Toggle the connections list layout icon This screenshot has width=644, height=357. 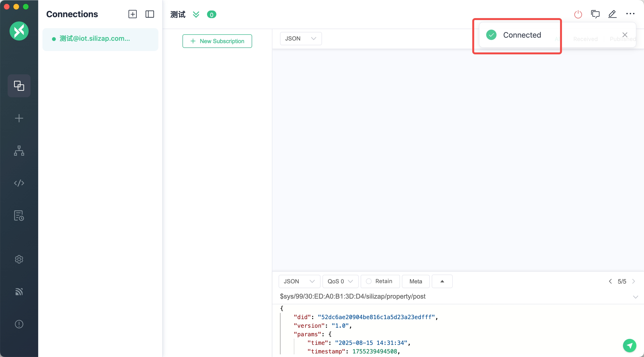tap(150, 14)
